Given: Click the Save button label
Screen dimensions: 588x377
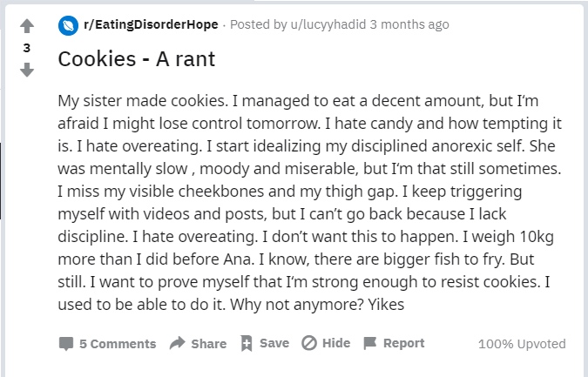Looking at the screenshot, I should pyautogui.click(x=274, y=343).
